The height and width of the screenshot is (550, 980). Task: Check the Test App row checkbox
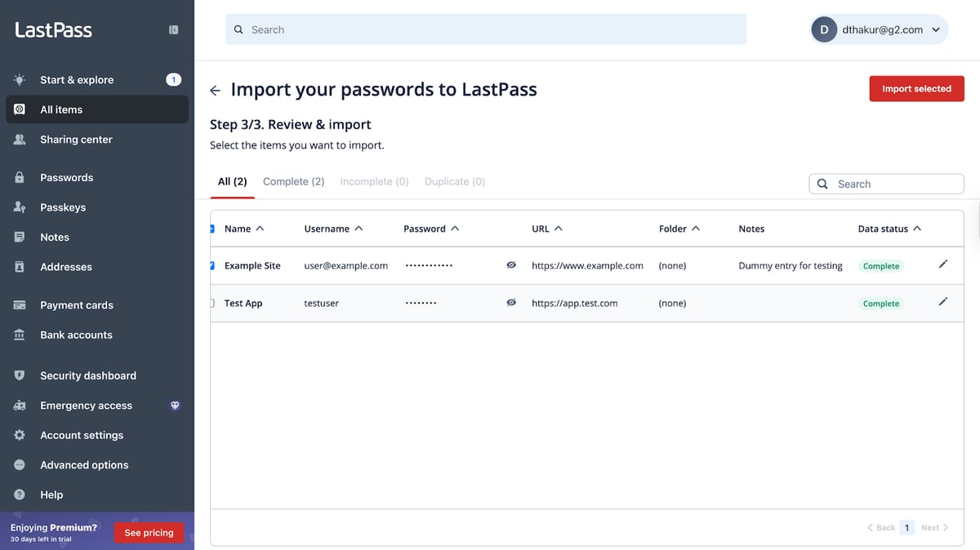tap(212, 303)
